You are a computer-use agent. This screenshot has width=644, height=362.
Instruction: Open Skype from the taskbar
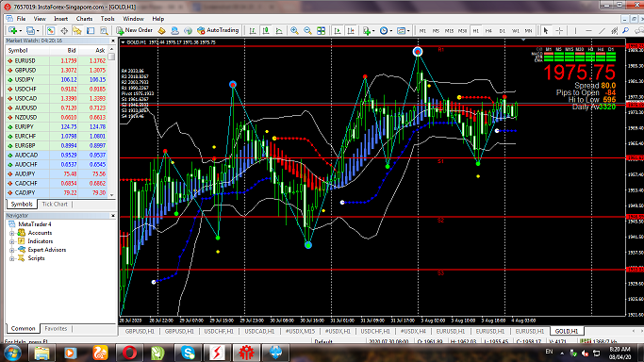pyautogui.click(x=188, y=353)
